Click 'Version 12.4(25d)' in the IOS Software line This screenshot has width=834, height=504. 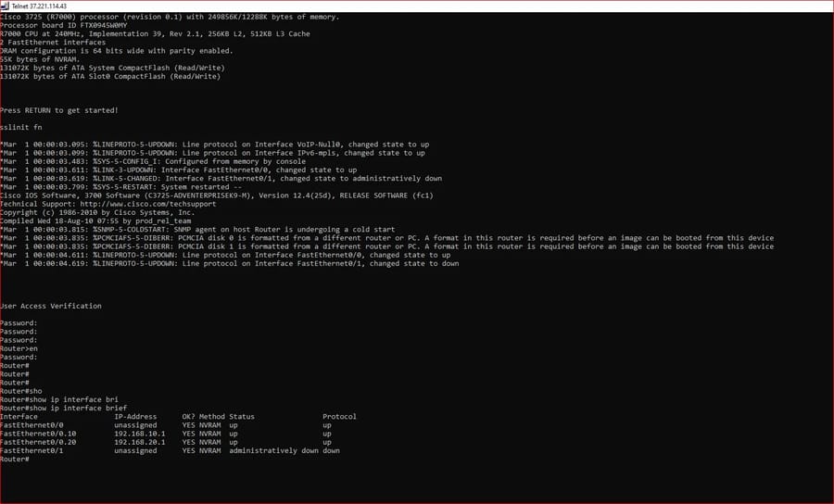point(297,195)
